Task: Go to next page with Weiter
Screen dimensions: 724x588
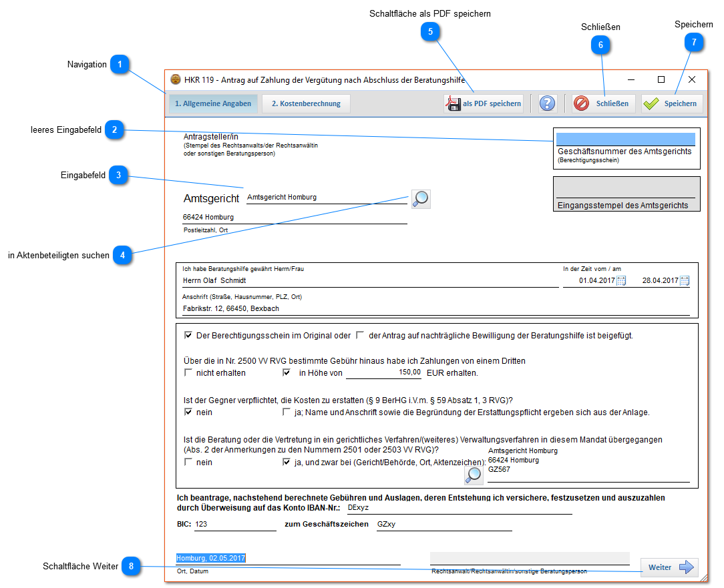Action: coord(669,567)
